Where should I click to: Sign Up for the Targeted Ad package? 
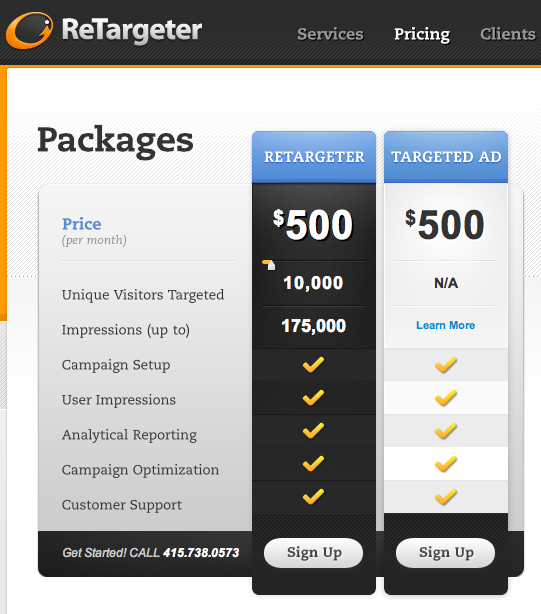445,553
